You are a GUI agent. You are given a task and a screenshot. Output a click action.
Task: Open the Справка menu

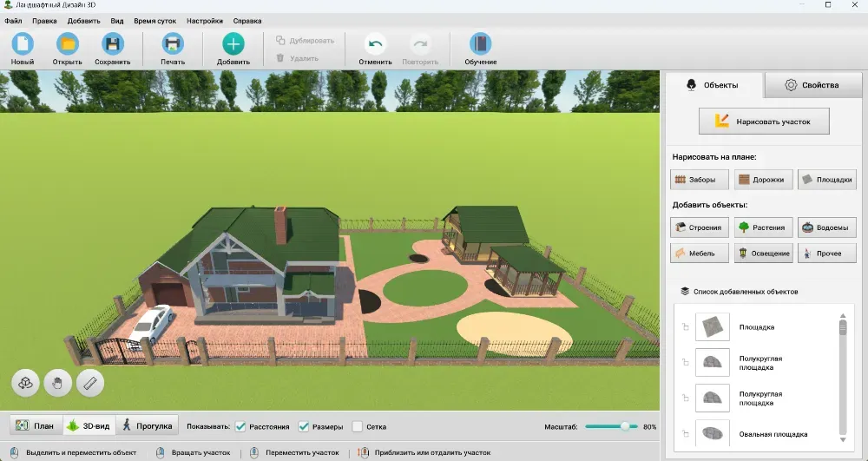pyautogui.click(x=247, y=21)
